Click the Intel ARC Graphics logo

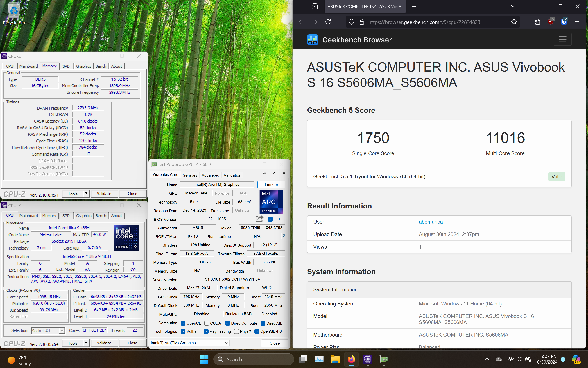coord(271,202)
